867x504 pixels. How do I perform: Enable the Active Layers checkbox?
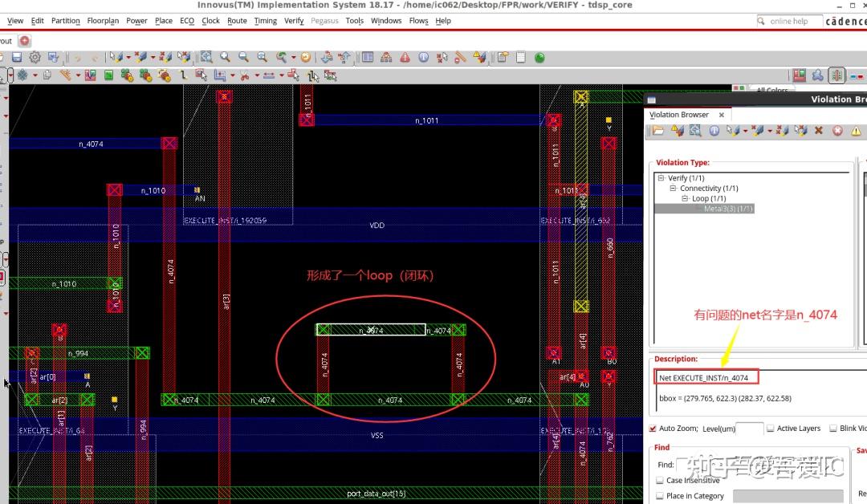(x=771, y=429)
